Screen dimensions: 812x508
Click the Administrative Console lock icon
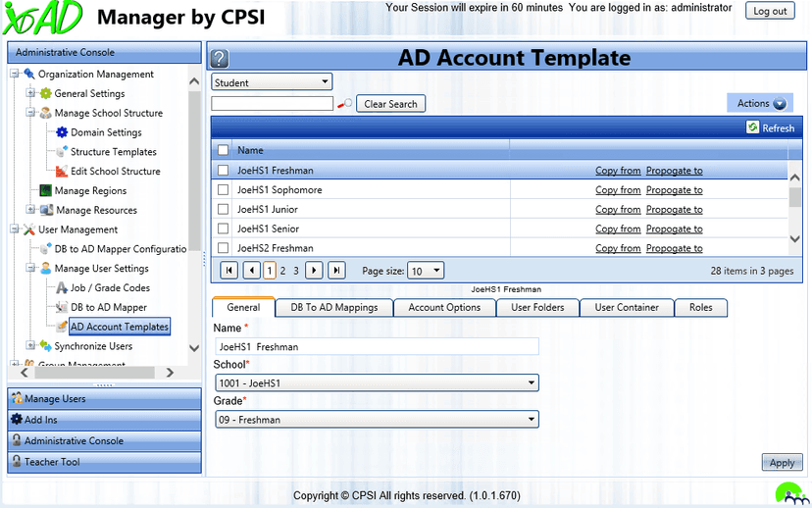[x=17, y=440]
